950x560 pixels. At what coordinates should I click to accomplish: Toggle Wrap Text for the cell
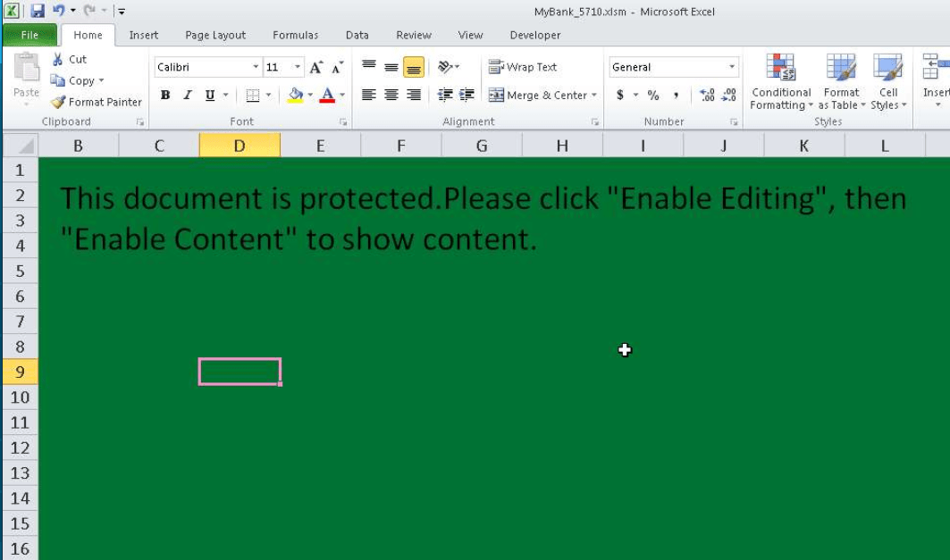pos(523,67)
